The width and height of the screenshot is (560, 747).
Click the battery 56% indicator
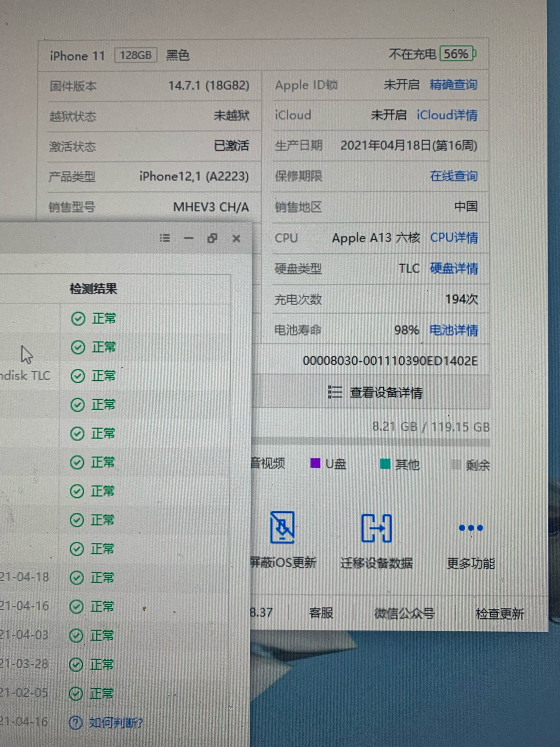click(457, 54)
